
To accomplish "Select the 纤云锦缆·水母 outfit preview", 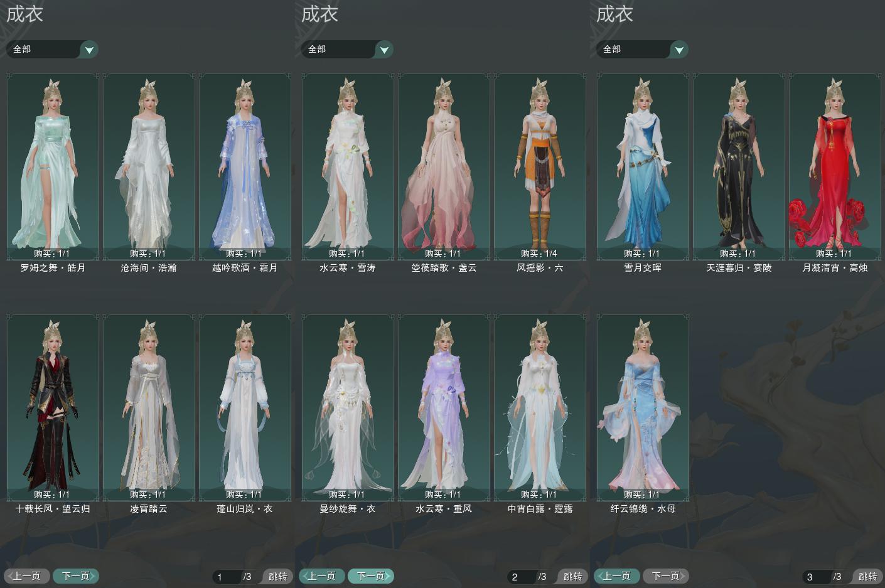I will click(x=643, y=407).
